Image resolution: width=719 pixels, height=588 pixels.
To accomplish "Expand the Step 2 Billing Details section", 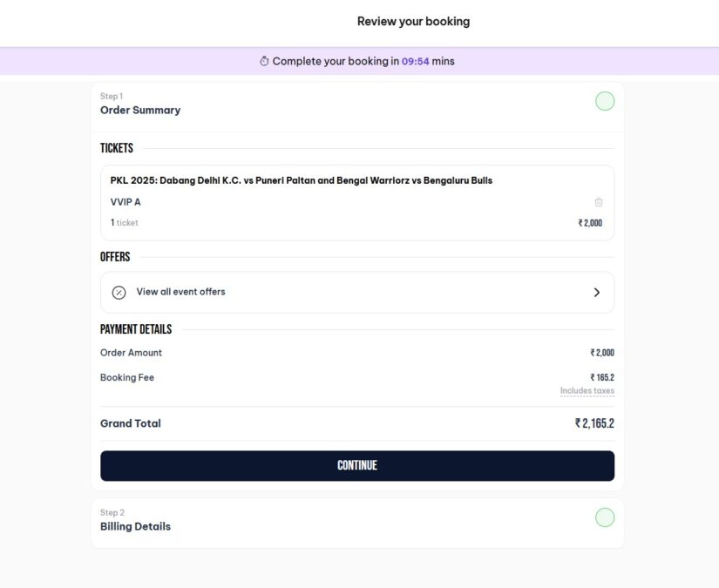I will coord(135,526).
